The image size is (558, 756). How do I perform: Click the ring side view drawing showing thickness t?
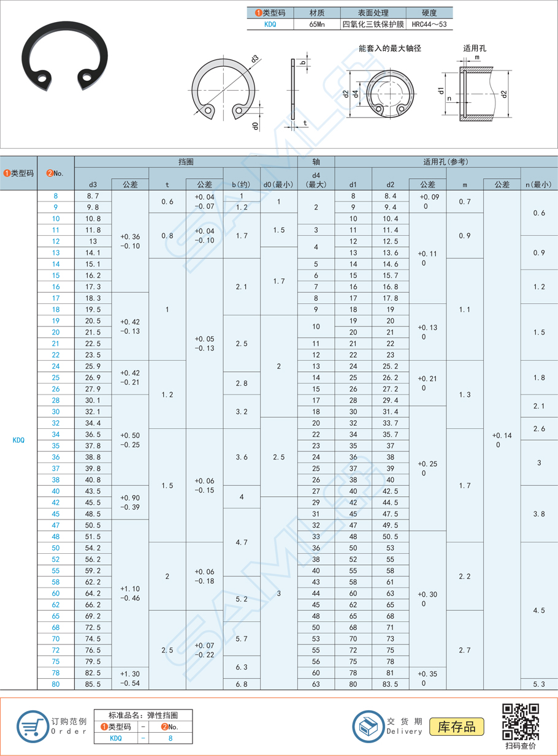coord(293,92)
